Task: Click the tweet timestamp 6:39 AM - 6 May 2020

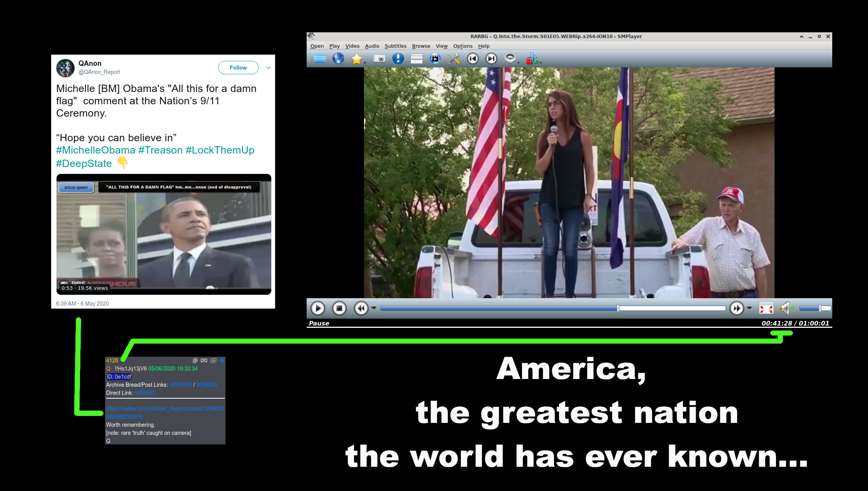Action: click(82, 304)
